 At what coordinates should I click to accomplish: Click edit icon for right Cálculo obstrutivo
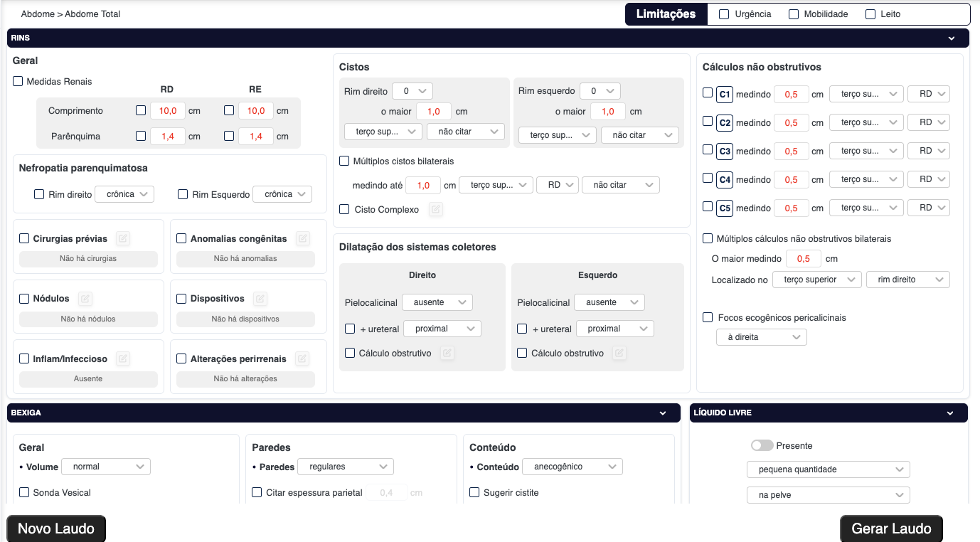point(447,353)
